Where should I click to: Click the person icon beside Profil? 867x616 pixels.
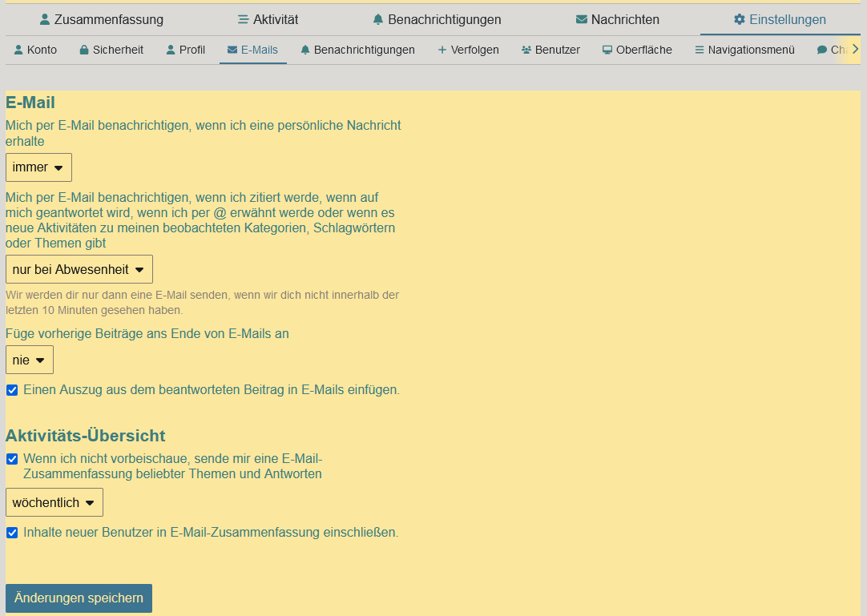click(171, 50)
